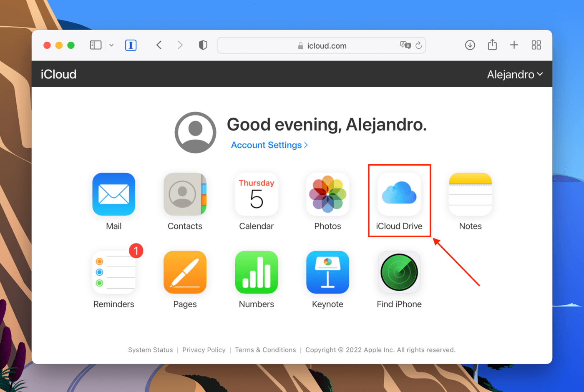Click the iCloud logo title
The width and height of the screenshot is (584, 392).
[x=58, y=74]
